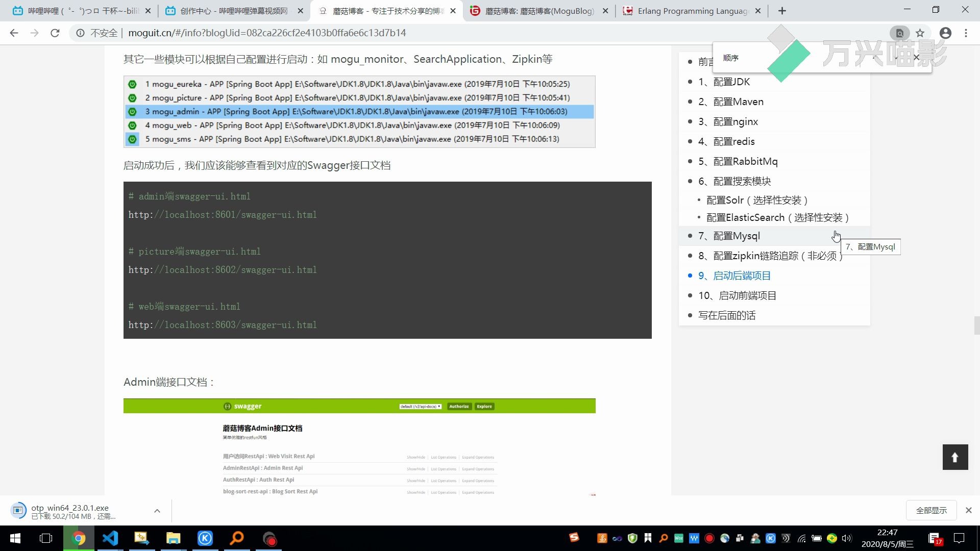Screen dimensions: 980x551
Task: Open the site security info icon
Action: (x=80, y=33)
